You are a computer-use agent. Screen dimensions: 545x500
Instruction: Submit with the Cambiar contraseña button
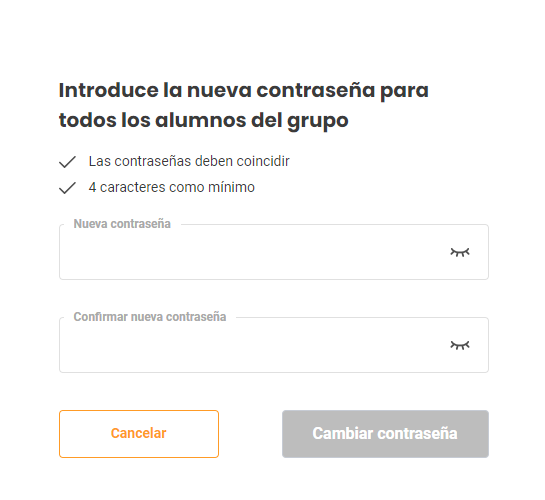click(x=385, y=434)
